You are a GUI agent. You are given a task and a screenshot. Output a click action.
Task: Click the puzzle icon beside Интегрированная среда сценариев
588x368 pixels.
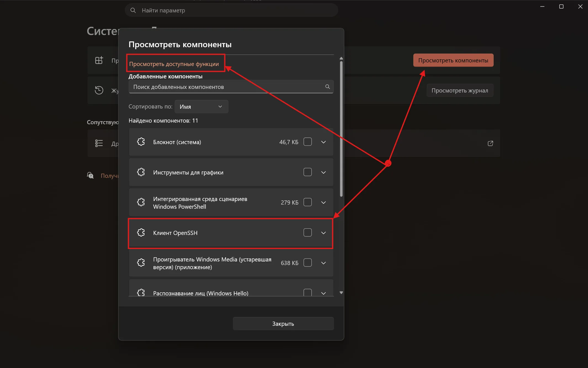point(141,202)
